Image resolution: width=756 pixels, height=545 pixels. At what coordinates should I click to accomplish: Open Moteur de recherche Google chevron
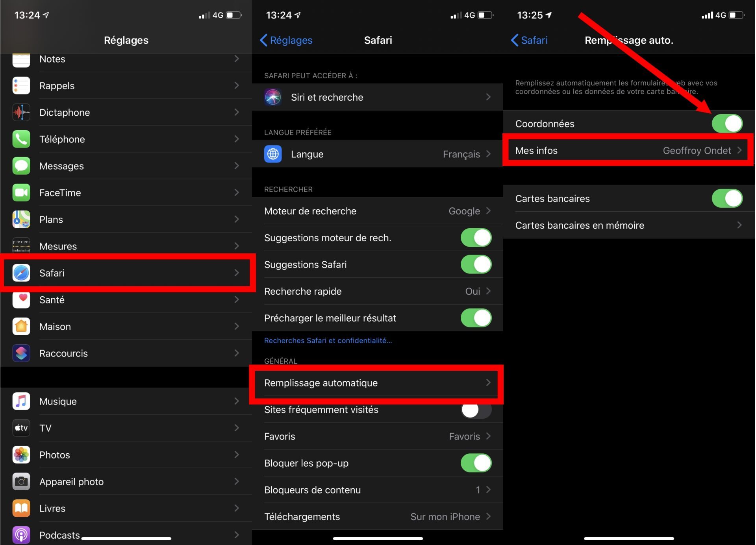488,211
